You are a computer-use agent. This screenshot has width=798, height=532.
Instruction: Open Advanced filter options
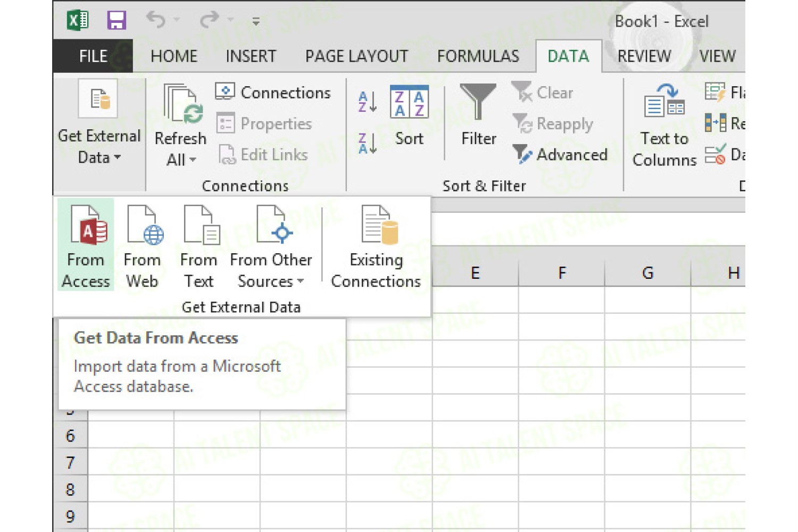560,155
